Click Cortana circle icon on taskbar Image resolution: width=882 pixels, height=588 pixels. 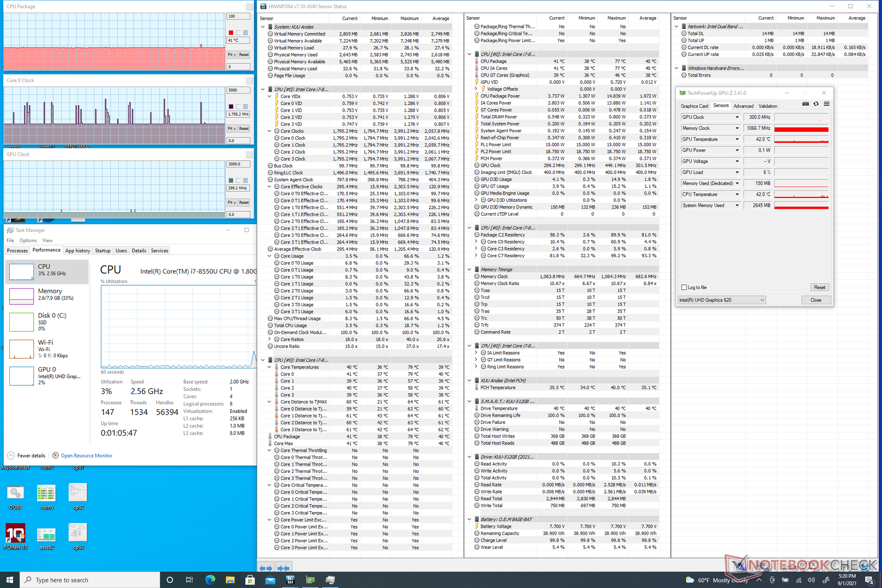coord(170,580)
